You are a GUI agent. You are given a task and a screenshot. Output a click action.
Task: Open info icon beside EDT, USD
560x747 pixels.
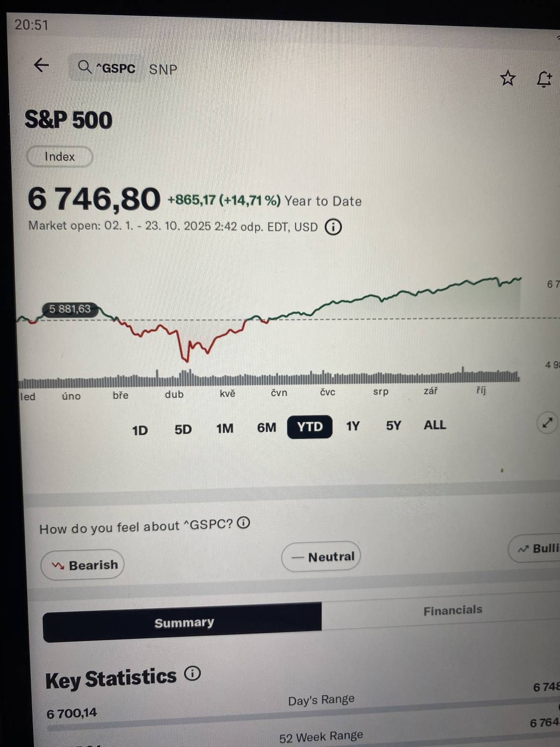(333, 227)
